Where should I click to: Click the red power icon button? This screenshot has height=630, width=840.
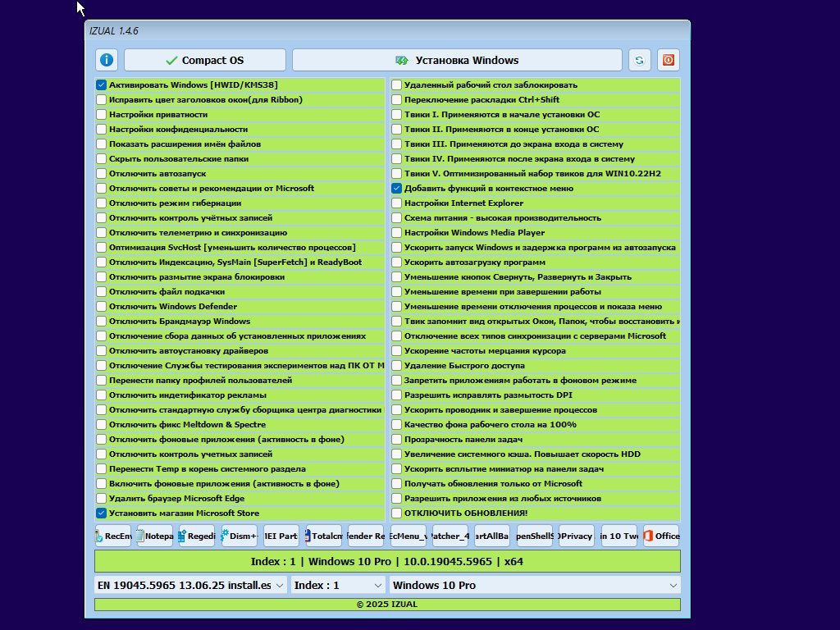pyautogui.click(x=668, y=60)
